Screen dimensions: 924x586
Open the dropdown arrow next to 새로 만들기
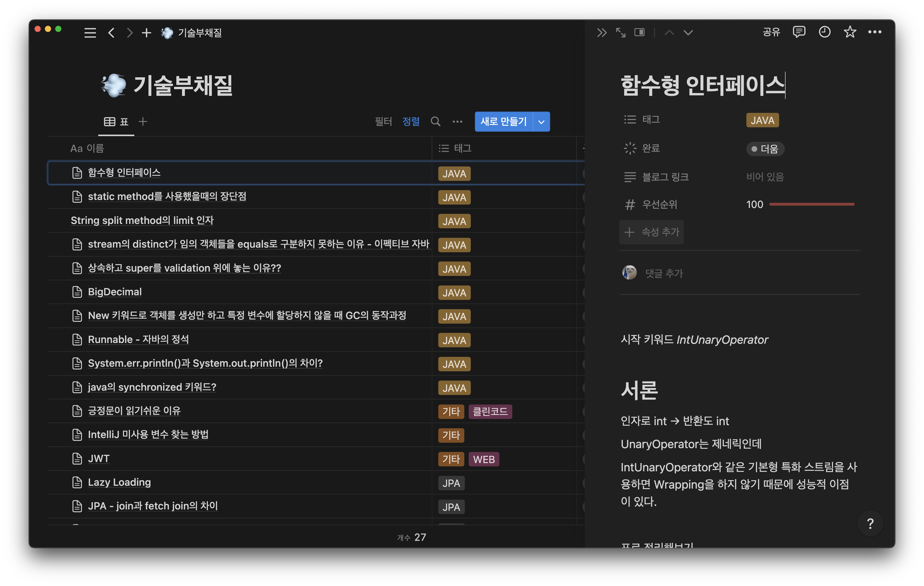pyautogui.click(x=541, y=122)
